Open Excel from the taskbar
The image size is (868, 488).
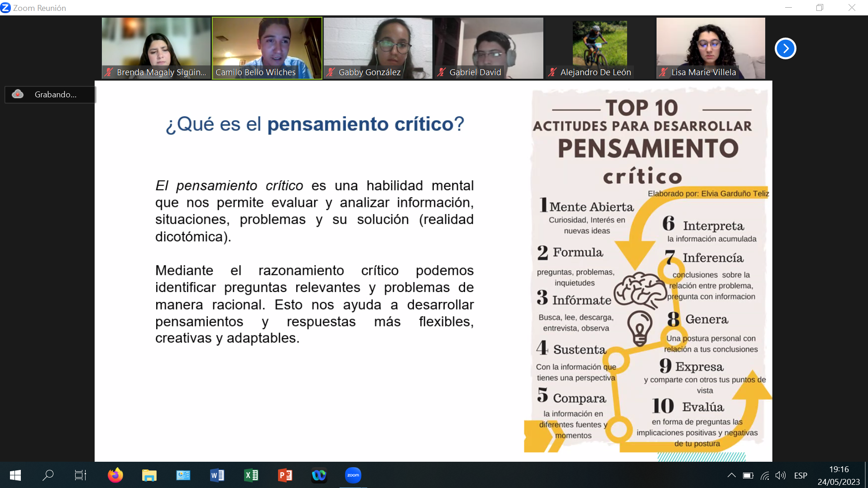tap(251, 475)
